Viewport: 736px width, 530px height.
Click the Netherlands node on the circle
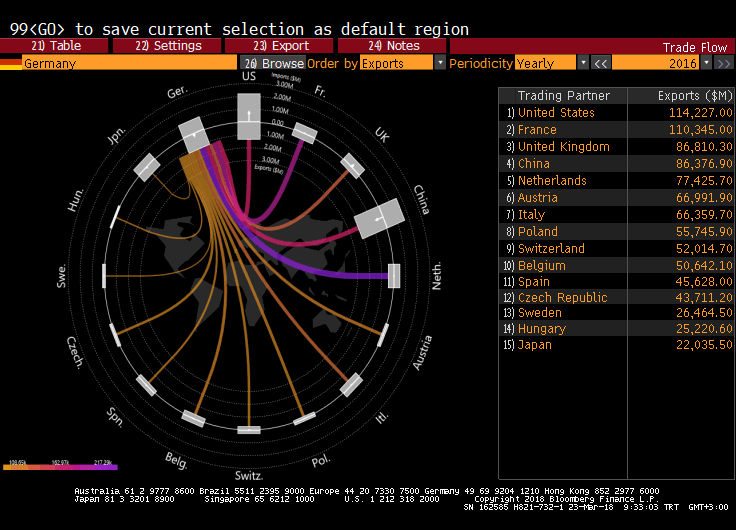coord(393,275)
